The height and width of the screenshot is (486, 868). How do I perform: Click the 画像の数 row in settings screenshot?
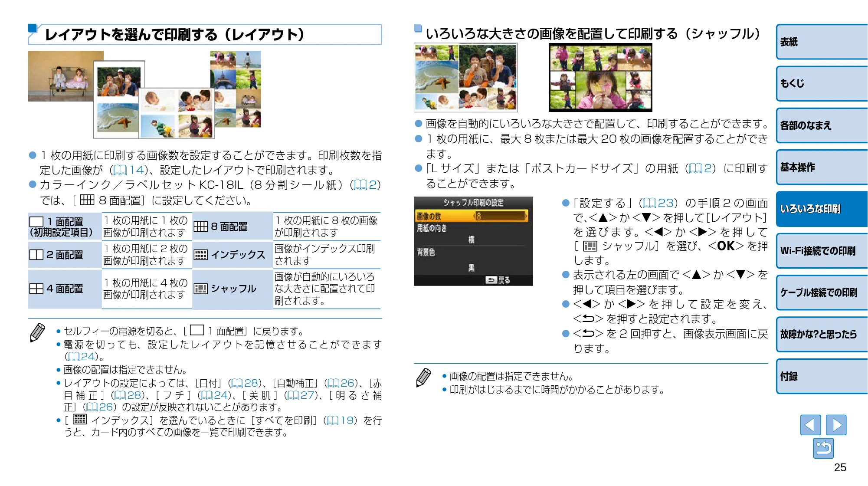coord(472,216)
